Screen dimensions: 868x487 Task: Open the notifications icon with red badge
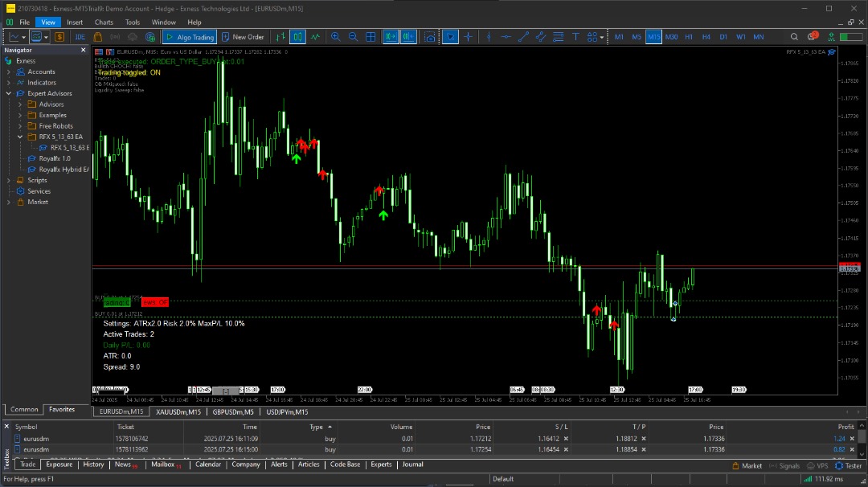pos(812,36)
